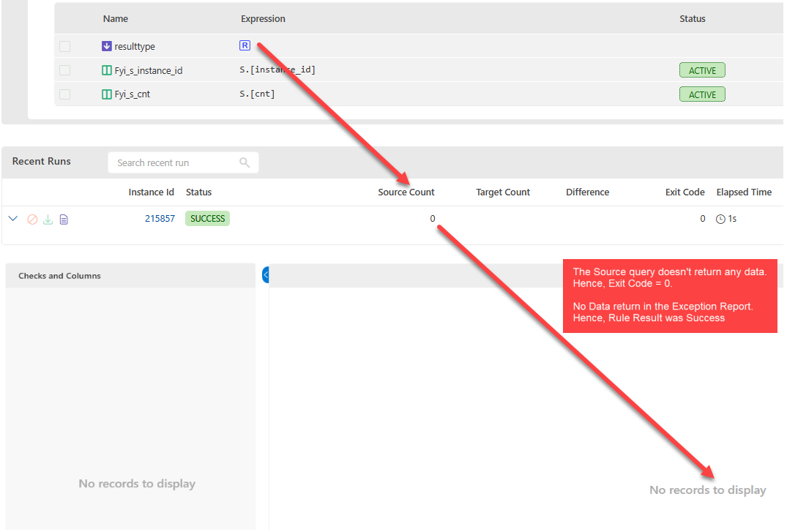
Task: Select the Fyi_s_instance_id row checkbox
Action: pos(65,71)
